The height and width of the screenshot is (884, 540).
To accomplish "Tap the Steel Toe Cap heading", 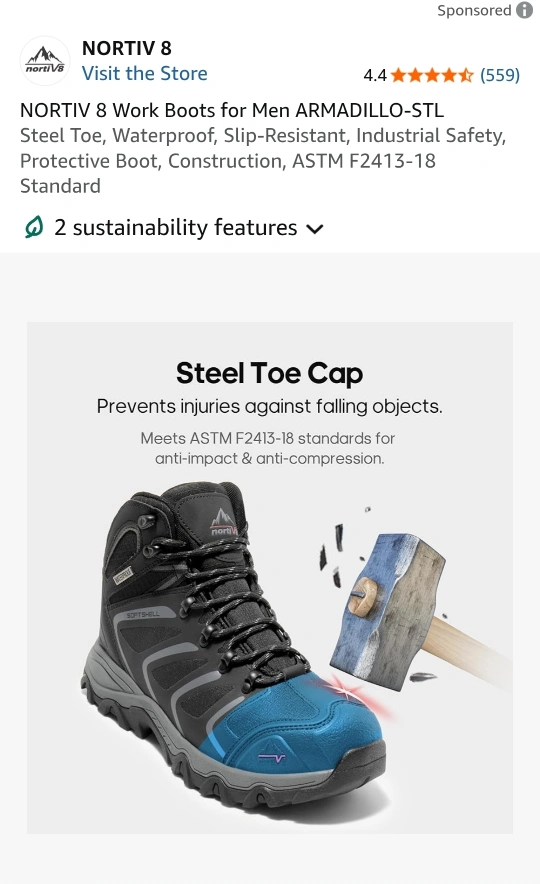I will coord(269,374).
